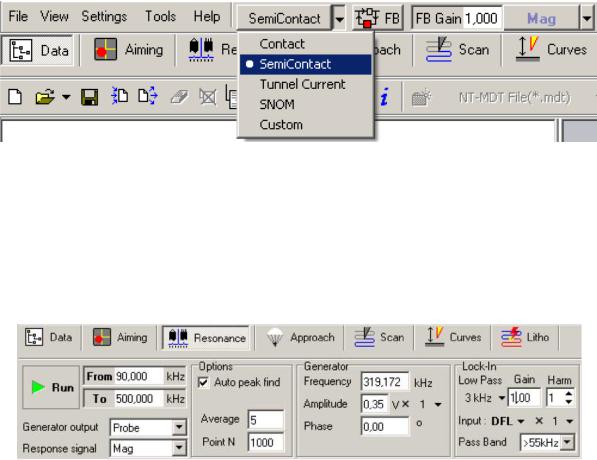Click the new file icon
Viewport: 597px width, 460px height.
tap(15, 97)
